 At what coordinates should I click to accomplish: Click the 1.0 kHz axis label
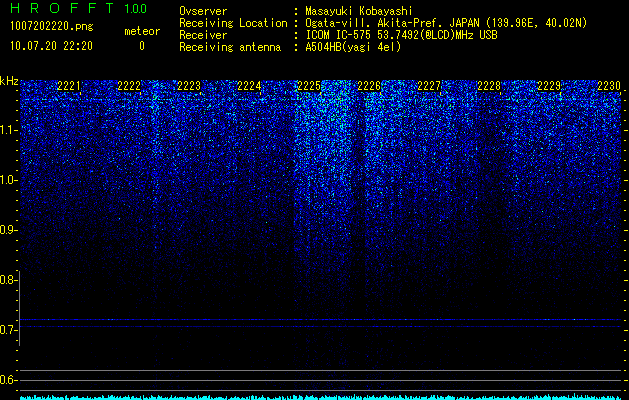[x=8, y=180]
